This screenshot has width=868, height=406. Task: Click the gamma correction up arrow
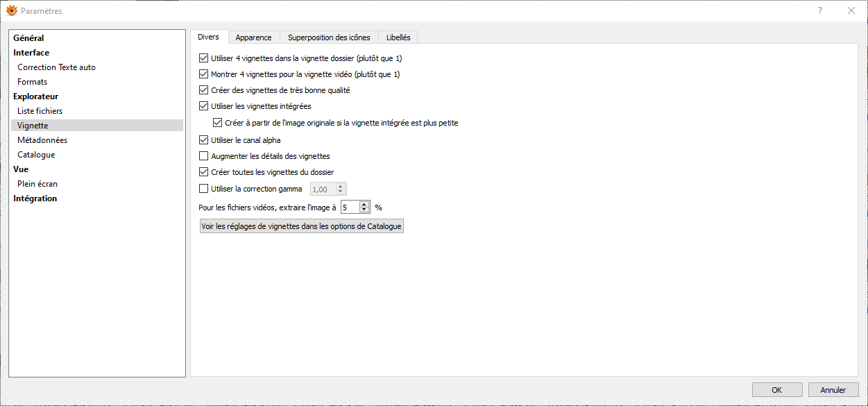pos(340,186)
